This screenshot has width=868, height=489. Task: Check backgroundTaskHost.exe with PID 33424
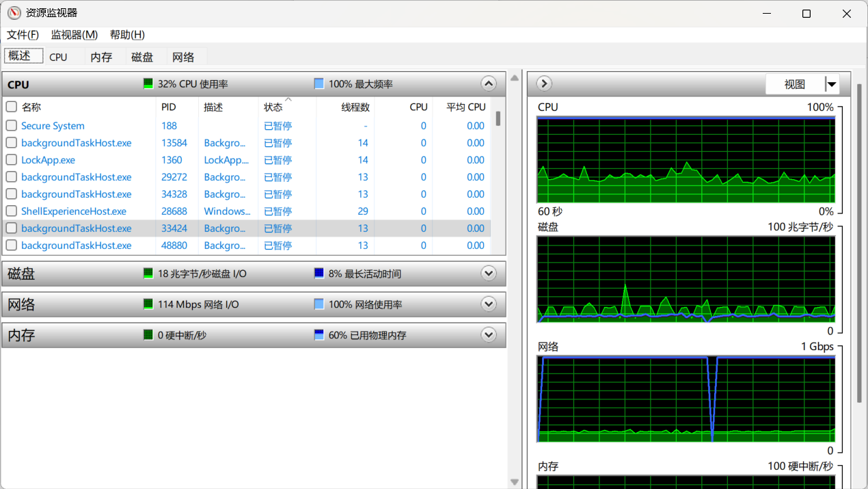[11, 228]
